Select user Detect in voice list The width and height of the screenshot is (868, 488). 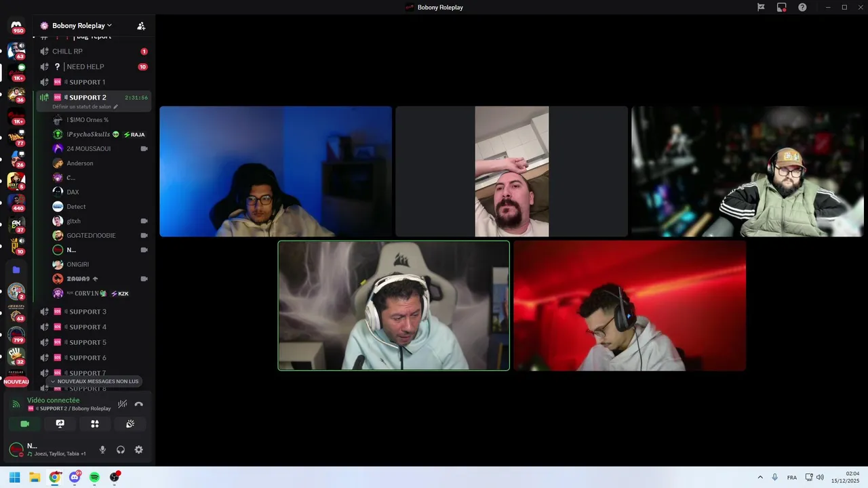100,207
